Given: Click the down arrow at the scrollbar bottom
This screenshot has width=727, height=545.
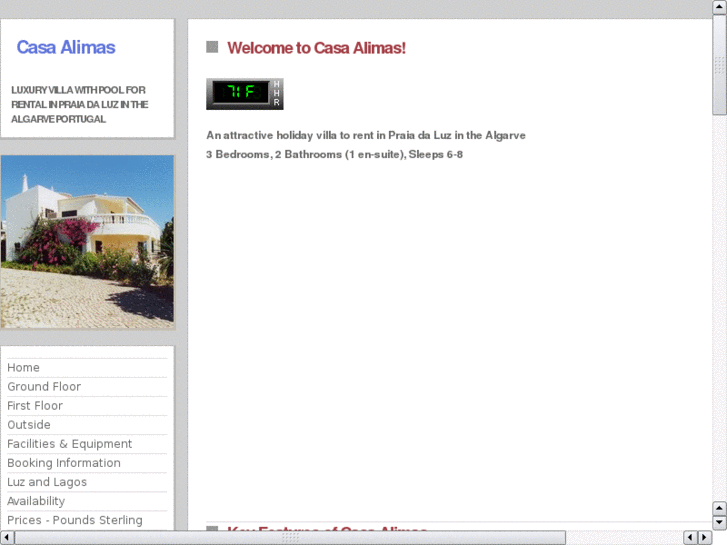Looking at the screenshot, I should pyautogui.click(x=719, y=523).
